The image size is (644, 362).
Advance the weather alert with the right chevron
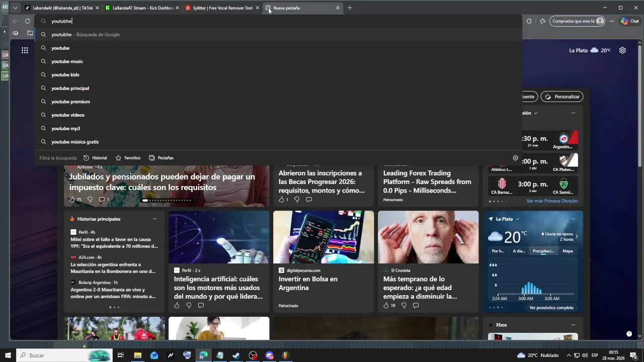576,236
